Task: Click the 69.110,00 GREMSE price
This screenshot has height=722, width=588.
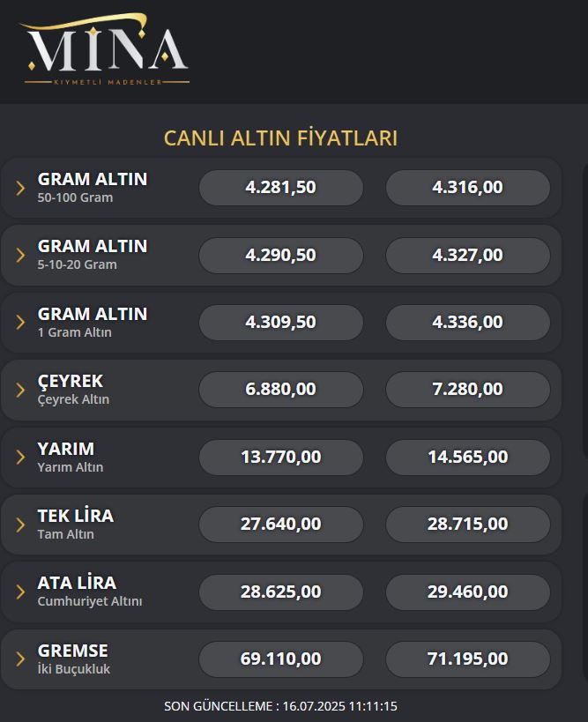Action: point(280,658)
